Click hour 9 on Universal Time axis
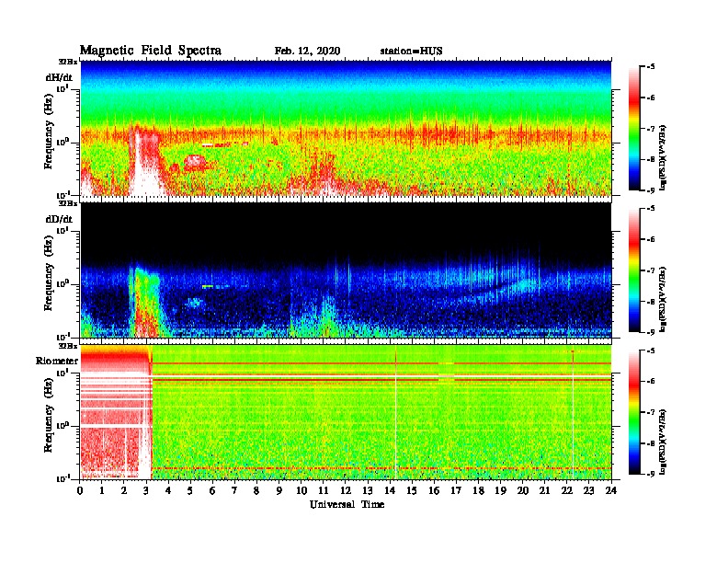This screenshot has width=728, height=563. click(279, 491)
